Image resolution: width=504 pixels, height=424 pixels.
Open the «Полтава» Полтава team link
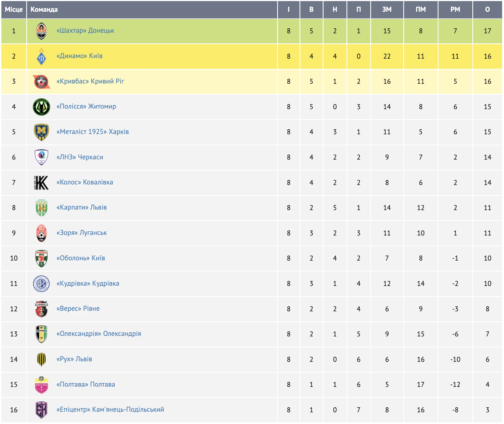[86, 384]
